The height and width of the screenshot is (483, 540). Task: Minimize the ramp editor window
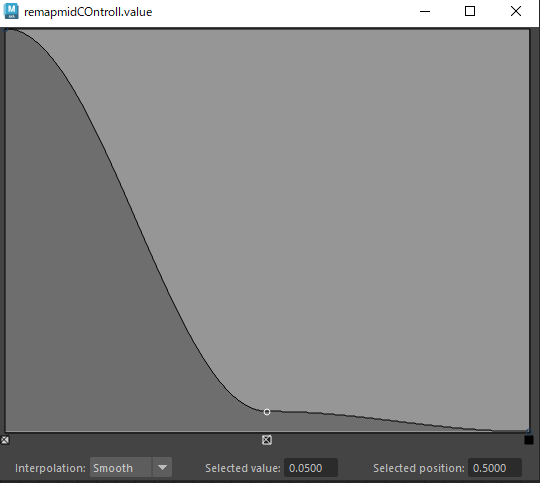click(425, 11)
